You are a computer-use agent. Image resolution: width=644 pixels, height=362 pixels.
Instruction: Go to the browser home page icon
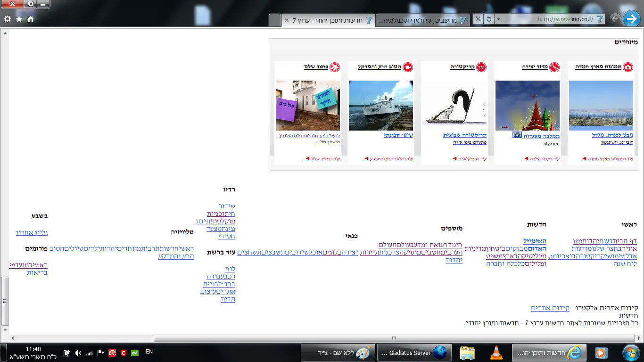[x=31, y=19]
